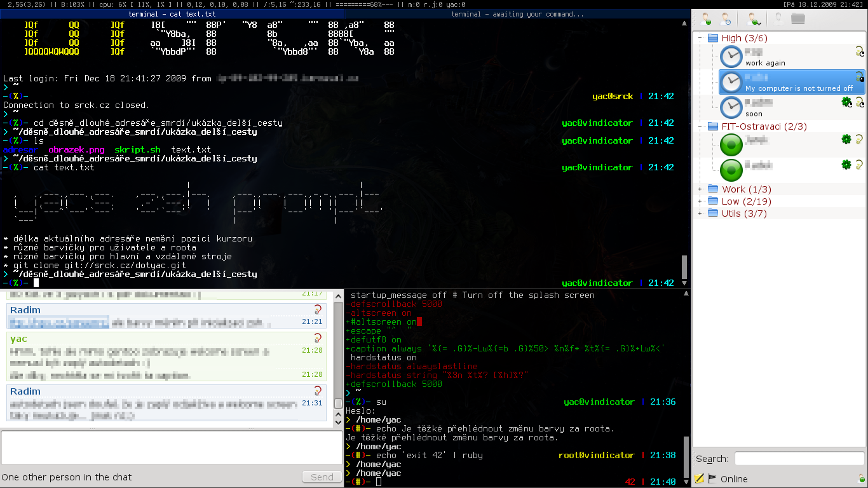The height and width of the screenshot is (488, 868).
Task: Open highlighted link in Radim's 21:21 message
Action: tap(59, 323)
